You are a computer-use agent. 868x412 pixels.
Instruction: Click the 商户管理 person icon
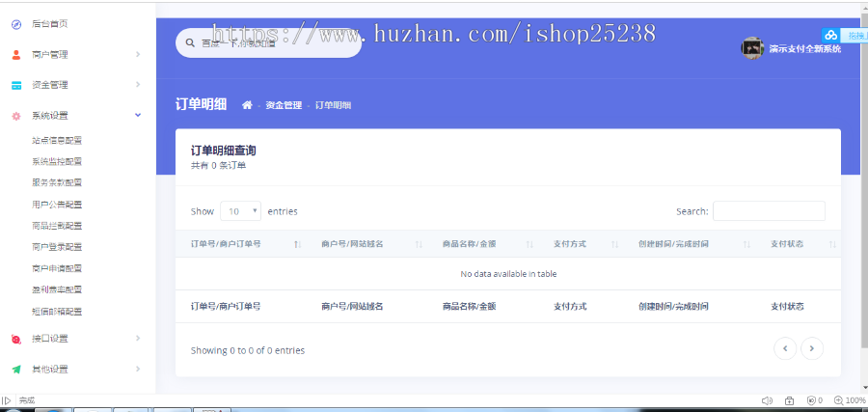coord(16,55)
